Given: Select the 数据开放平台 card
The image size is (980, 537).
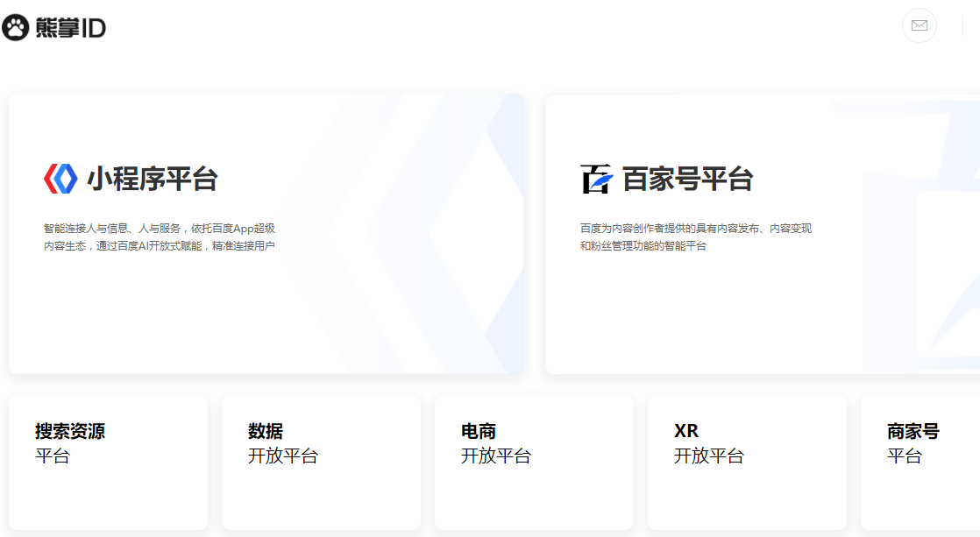Looking at the screenshot, I should (321, 463).
